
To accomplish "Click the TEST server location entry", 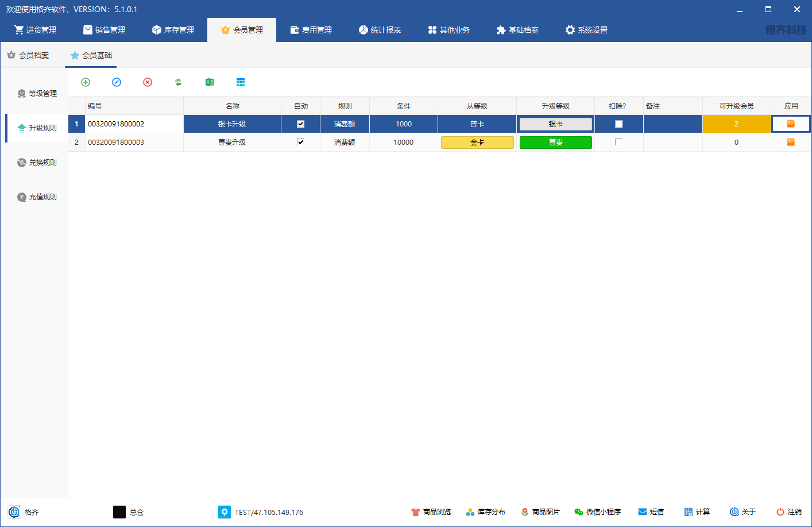I will (261, 512).
